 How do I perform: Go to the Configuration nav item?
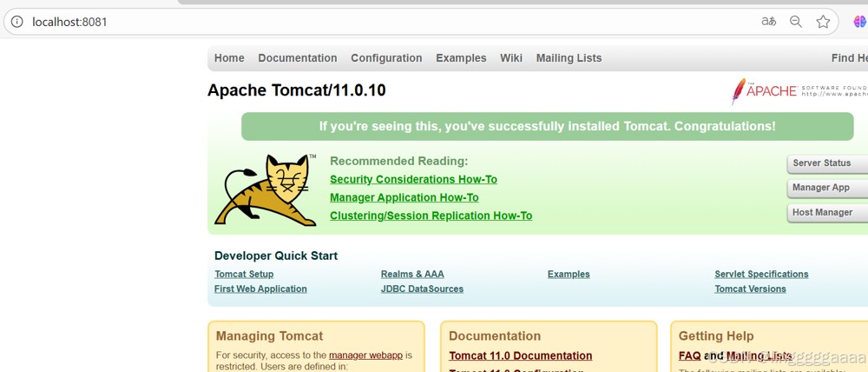tap(386, 58)
